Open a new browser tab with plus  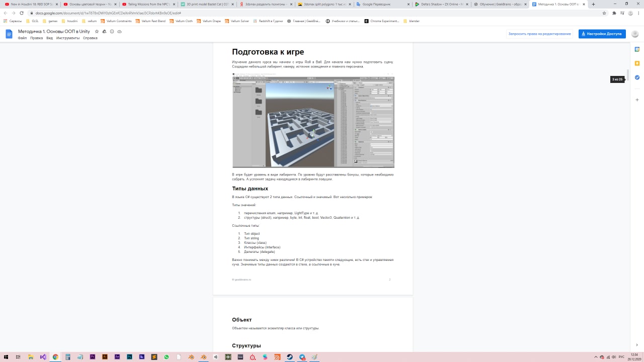pyautogui.click(x=594, y=4)
